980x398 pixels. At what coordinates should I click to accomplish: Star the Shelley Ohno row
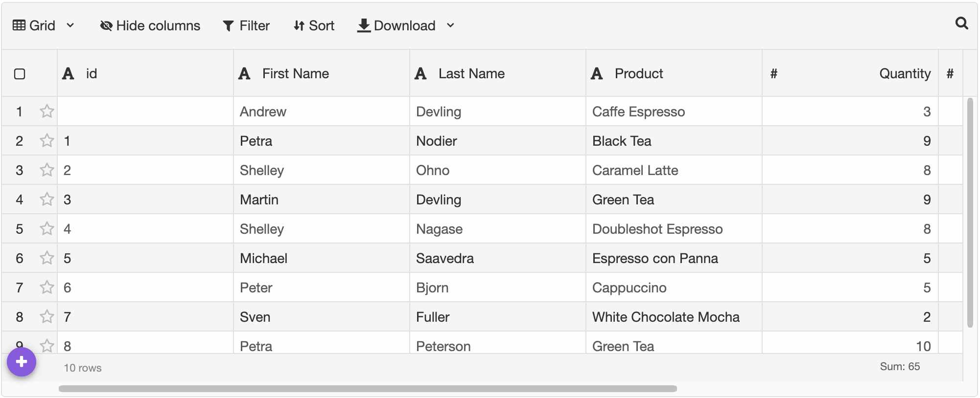pos(47,170)
